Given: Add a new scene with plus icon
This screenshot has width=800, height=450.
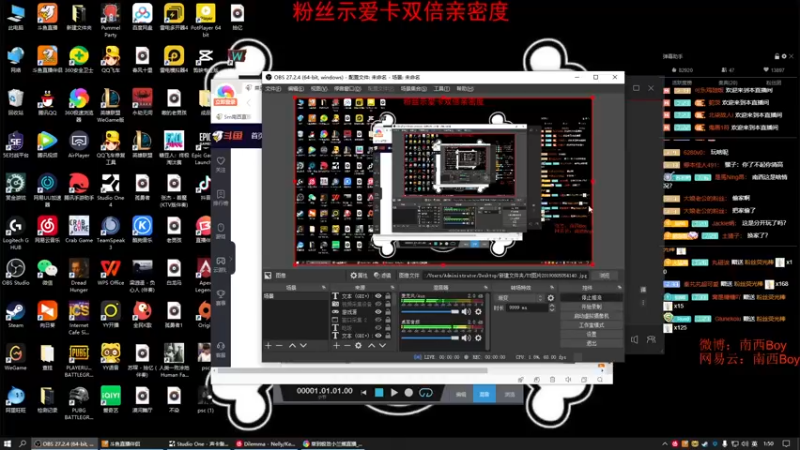Looking at the screenshot, I should click(x=268, y=345).
